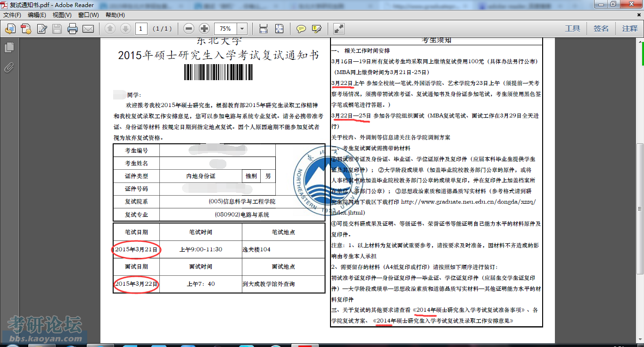644x347 pixels.
Task: Open the 工具 tools pane
Action: (572, 29)
